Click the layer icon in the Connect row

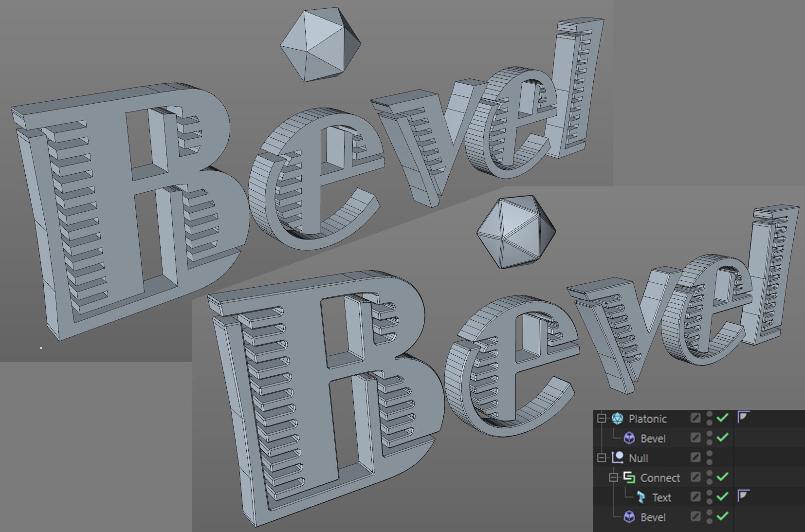695,477
